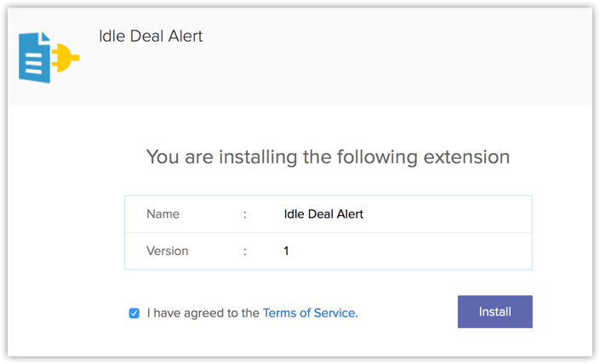
Task: Click the colon separator in the Version row
Action: pos(245,251)
